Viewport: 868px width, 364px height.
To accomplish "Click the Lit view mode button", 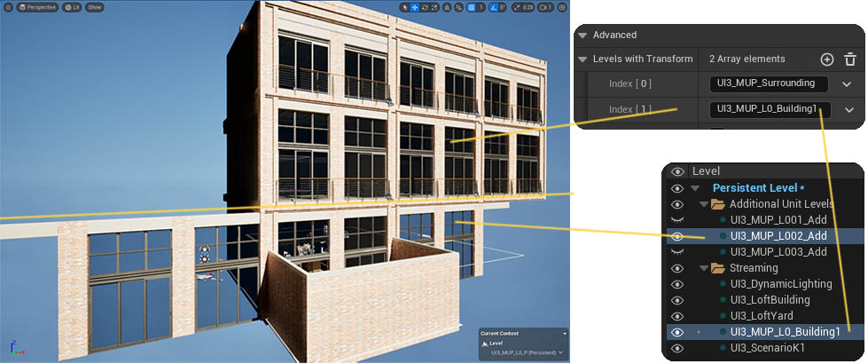I will (x=73, y=7).
